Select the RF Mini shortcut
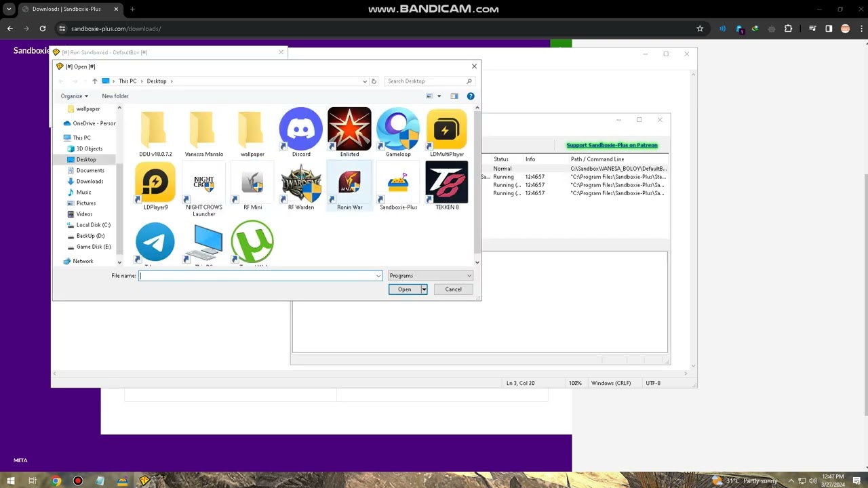Image resolution: width=868 pixels, height=488 pixels. (252, 186)
